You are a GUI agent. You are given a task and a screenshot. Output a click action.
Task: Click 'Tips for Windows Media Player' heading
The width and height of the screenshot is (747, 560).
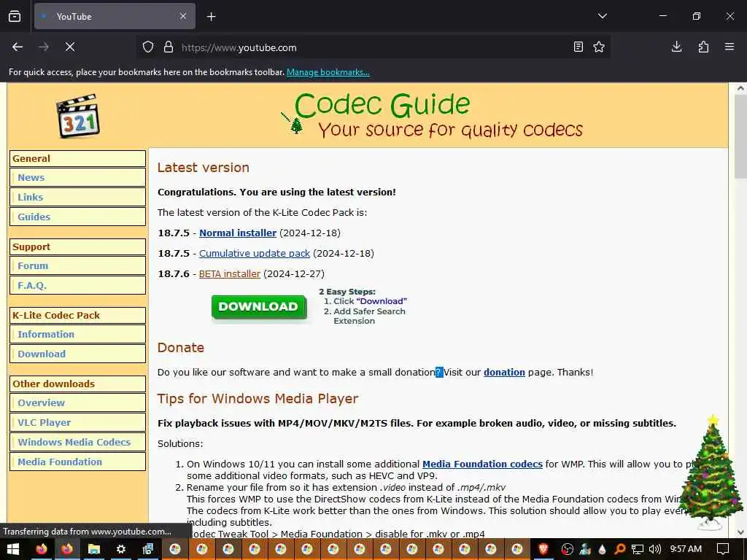[x=258, y=399]
